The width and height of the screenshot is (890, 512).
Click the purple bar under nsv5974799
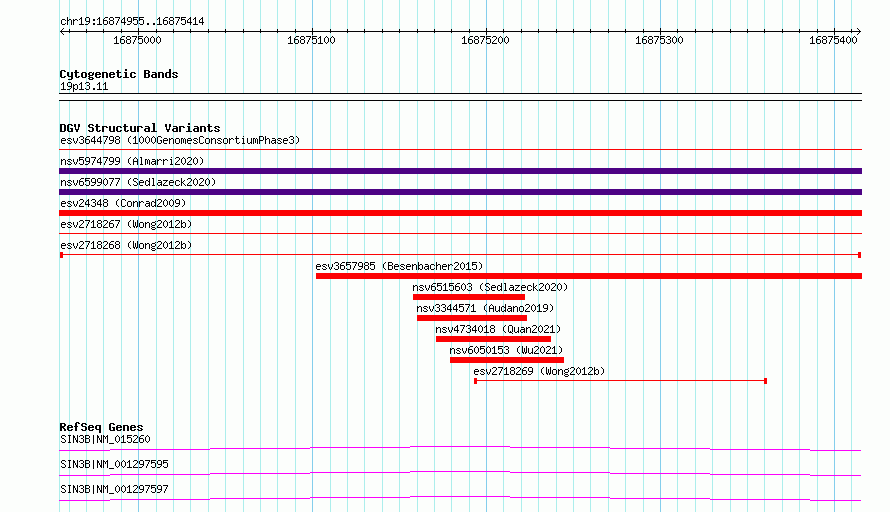coord(460,171)
